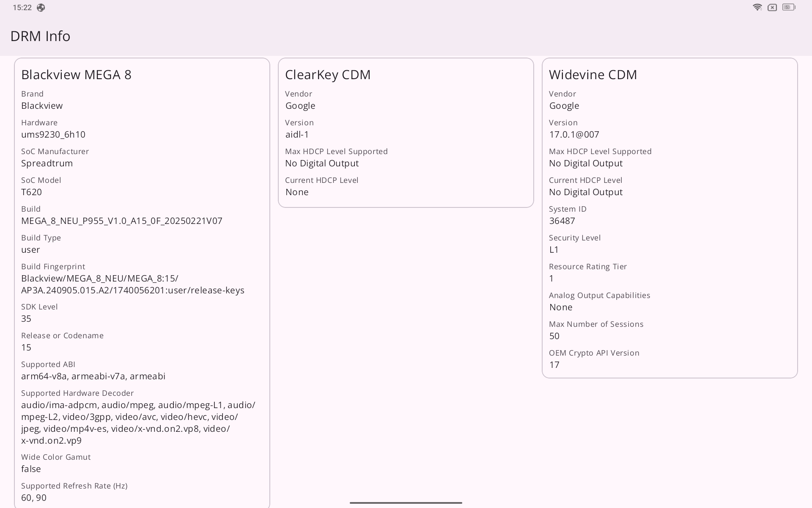The width and height of the screenshot is (812, 508).
Task: Select the Widevine CDM card heading
Action: click(593, 75)
